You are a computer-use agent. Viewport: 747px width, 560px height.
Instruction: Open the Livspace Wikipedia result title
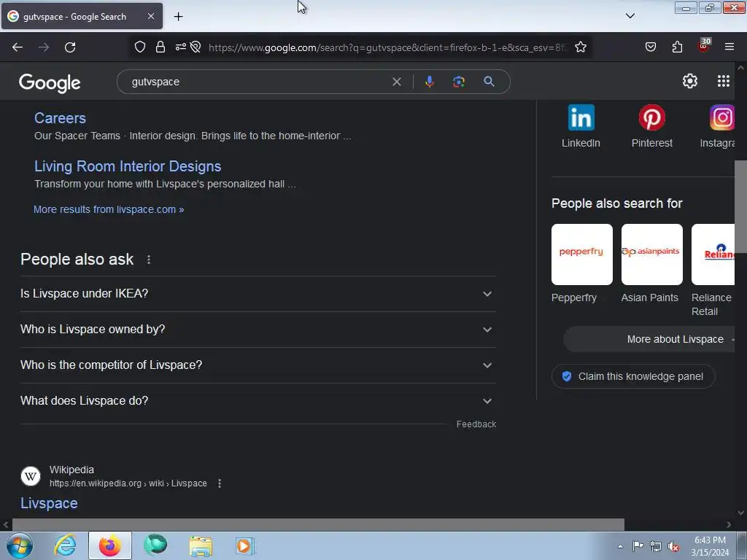(x=49, y=503)
